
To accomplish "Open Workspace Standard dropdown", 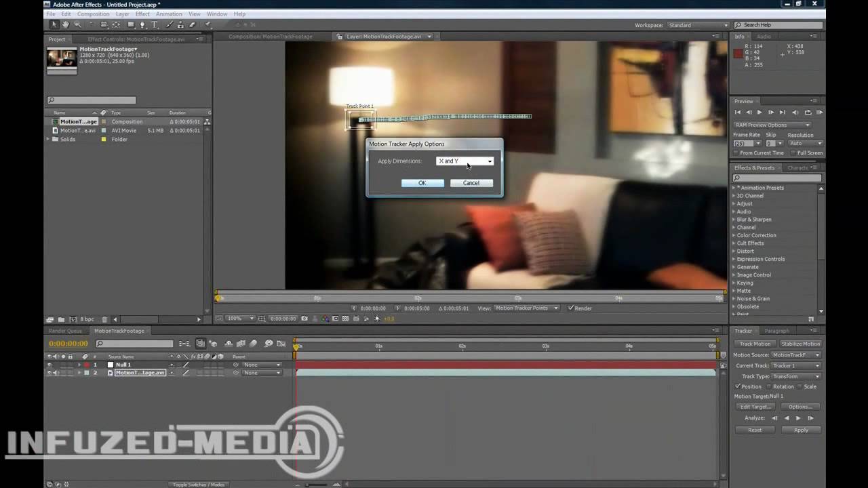I will (697, 25).
